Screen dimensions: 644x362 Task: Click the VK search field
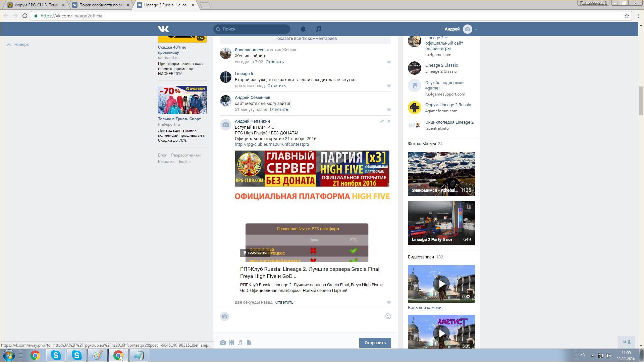click(x=252, y=29)
